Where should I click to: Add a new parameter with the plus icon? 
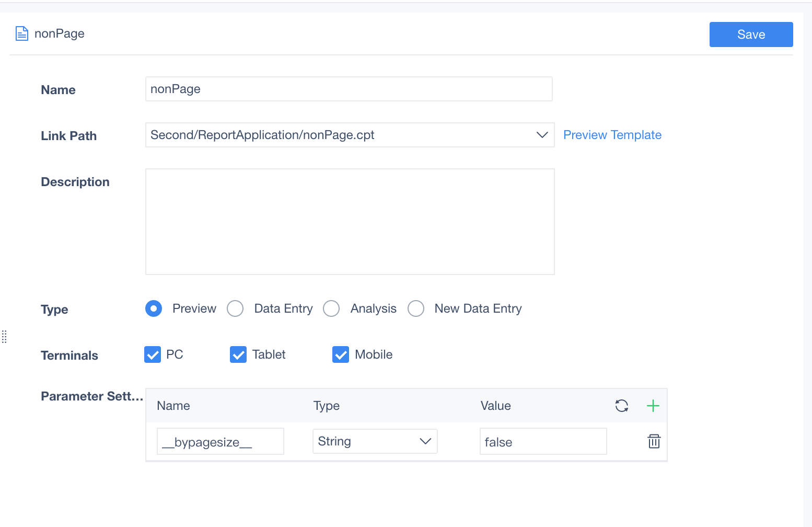653,406
